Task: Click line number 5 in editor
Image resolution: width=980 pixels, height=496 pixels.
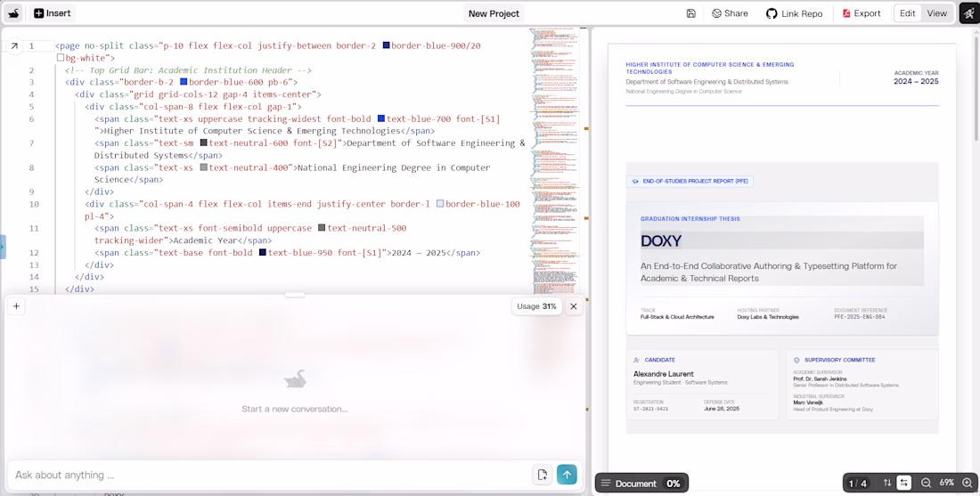Action: point(31,106)
